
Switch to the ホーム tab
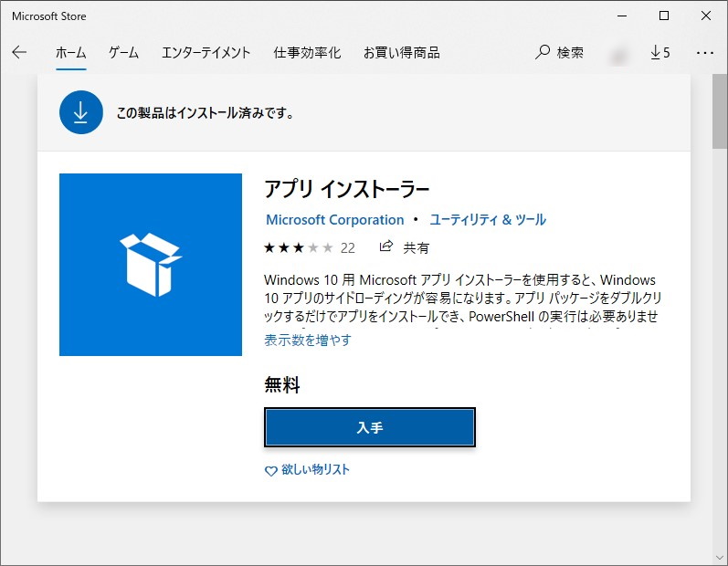70,52
